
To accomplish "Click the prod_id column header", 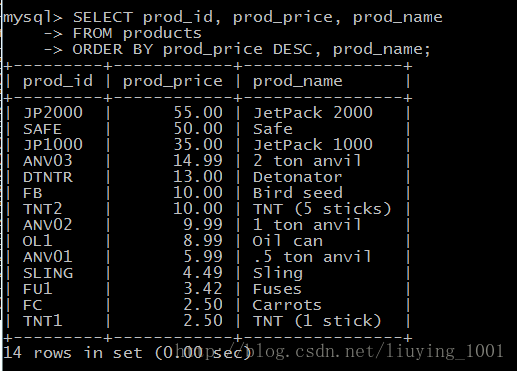I will 58,81.
